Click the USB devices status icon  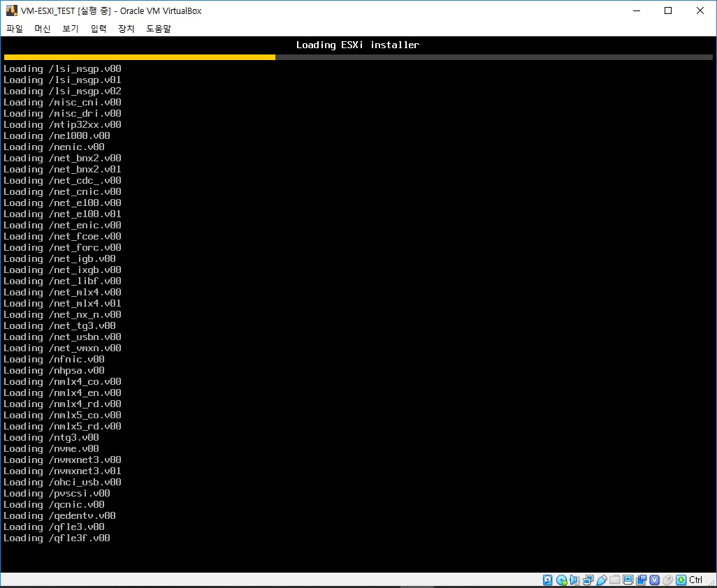tap(601, 580)
